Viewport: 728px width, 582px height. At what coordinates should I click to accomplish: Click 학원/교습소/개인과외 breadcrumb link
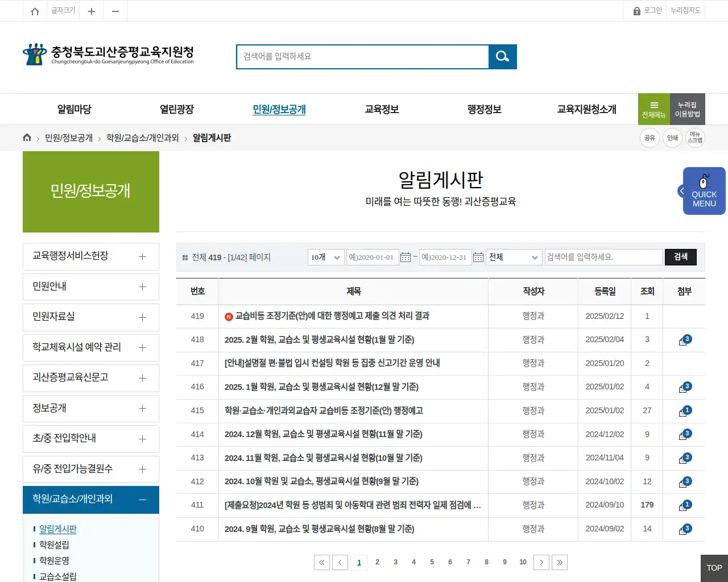click(143, 138)
